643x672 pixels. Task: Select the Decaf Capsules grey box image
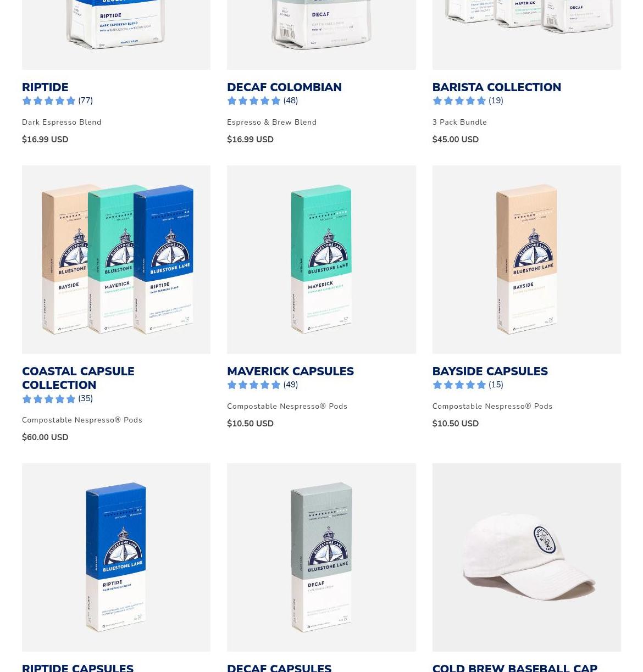pos(321,557)
